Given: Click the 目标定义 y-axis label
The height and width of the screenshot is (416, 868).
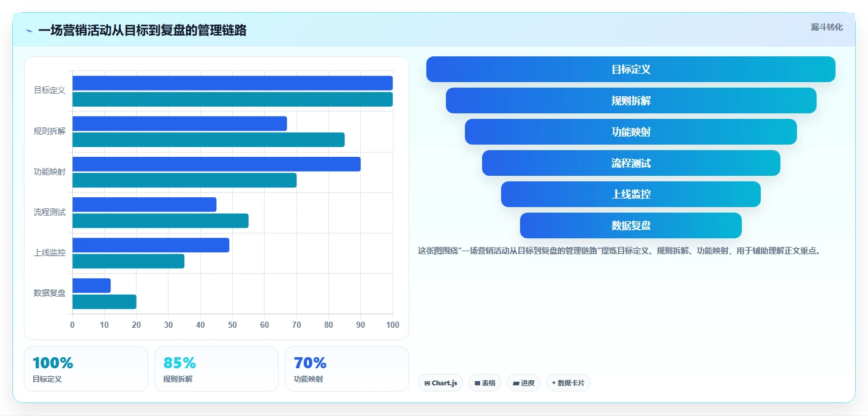Looking at the screenshot, I should pos(50,91).
